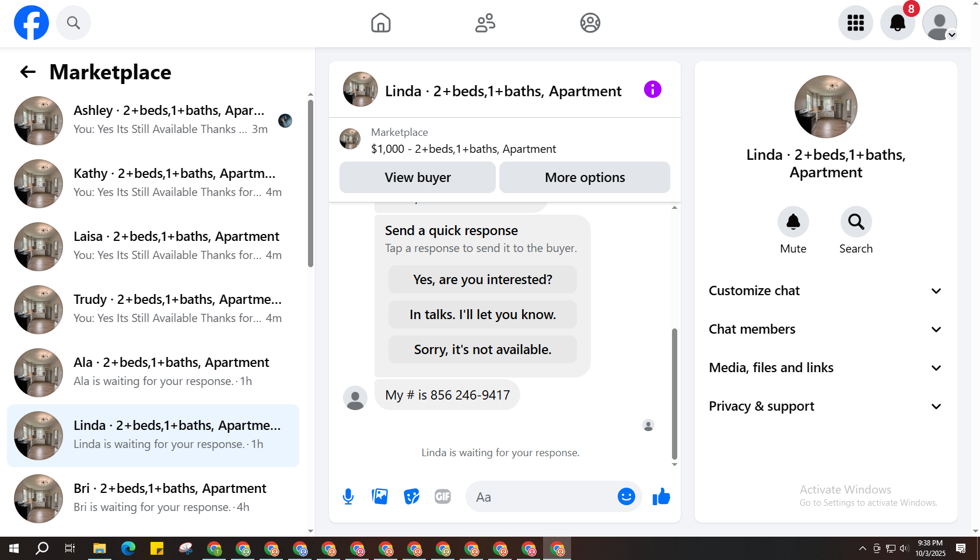The image size is (980, 560).
Task: Record a voice clip with the microphone
Action: pos(348,496)
